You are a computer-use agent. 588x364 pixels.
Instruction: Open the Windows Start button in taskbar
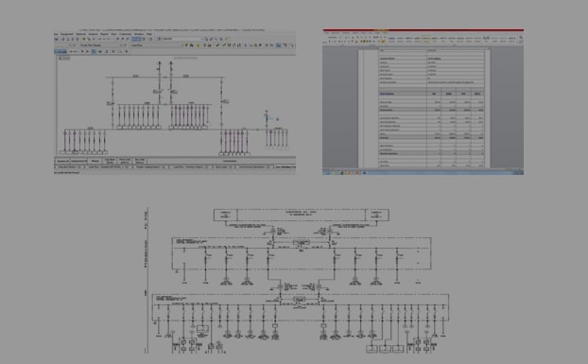tap(325, 173)
